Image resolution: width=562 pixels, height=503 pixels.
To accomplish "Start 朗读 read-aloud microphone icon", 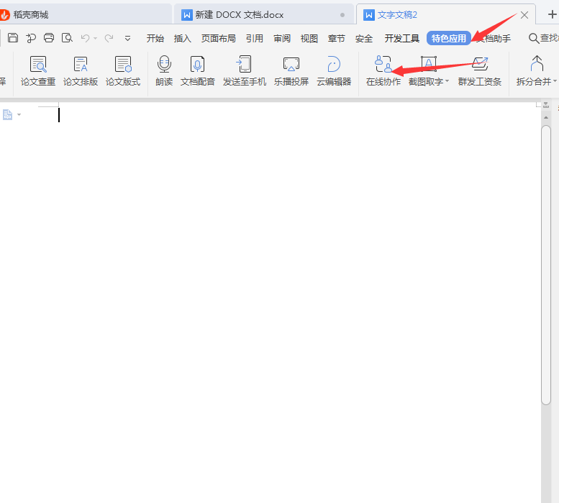I will 164,71.
